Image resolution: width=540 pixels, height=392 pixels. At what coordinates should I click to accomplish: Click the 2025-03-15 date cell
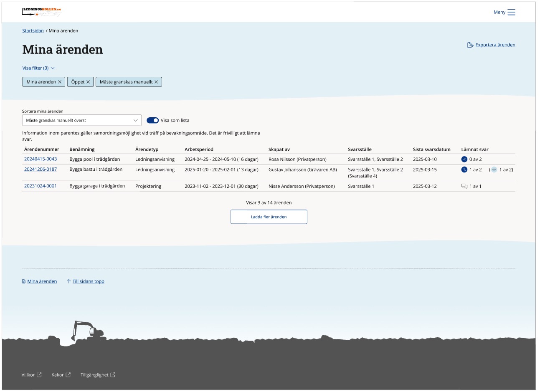coord(425,169)
